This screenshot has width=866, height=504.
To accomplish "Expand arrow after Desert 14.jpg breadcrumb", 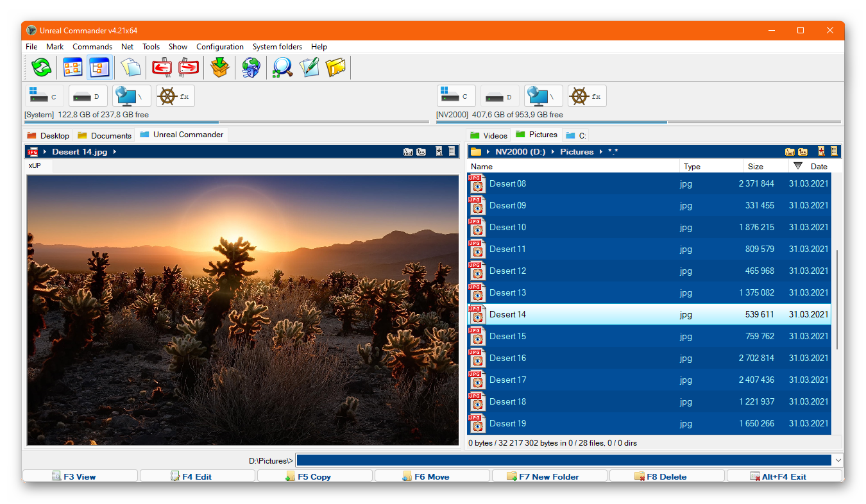I will 115,152.
